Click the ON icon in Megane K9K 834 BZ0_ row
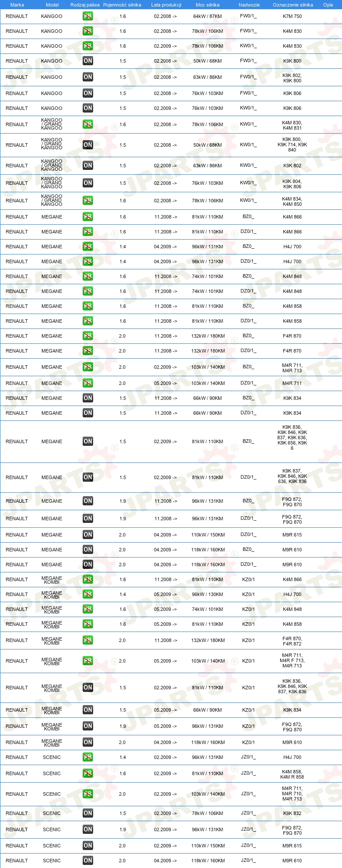 coord(88,398)
